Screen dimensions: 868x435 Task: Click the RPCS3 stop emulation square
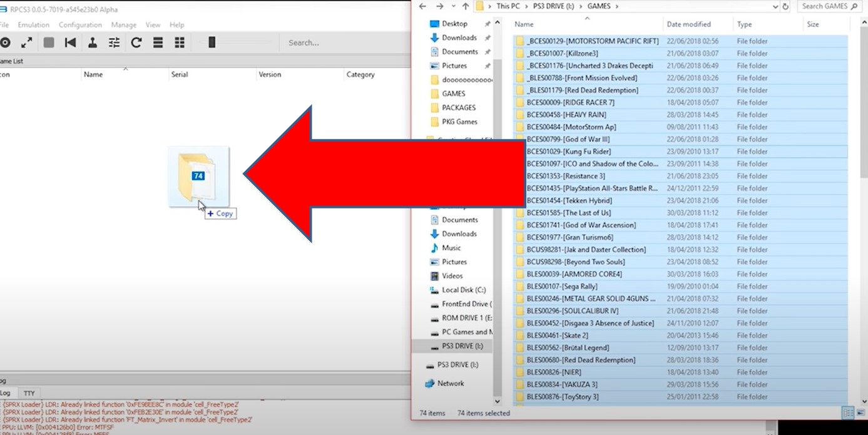coord(49,43)
